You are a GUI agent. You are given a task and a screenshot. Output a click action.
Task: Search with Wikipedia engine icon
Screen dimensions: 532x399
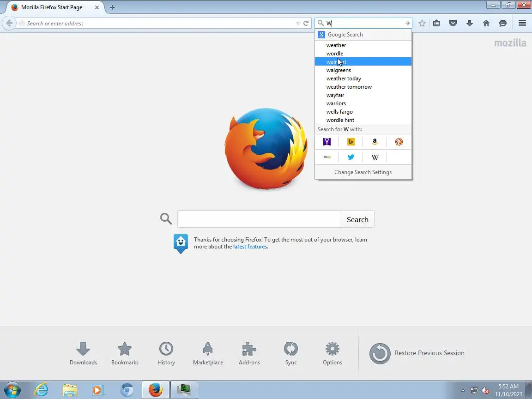[375, 157]
